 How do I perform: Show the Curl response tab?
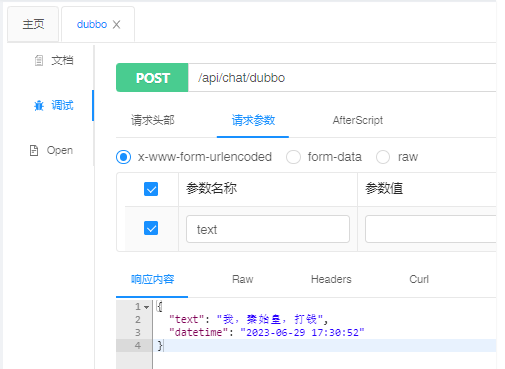419,279
